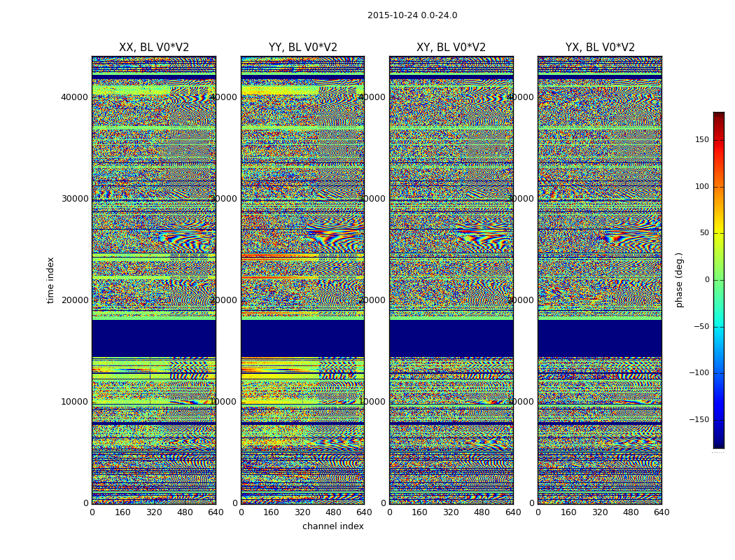Viewport: 735px width, 560px height.
Task: Click the YX panel x-tick 480
Action: pyautogui.click(x=631, y=512)
